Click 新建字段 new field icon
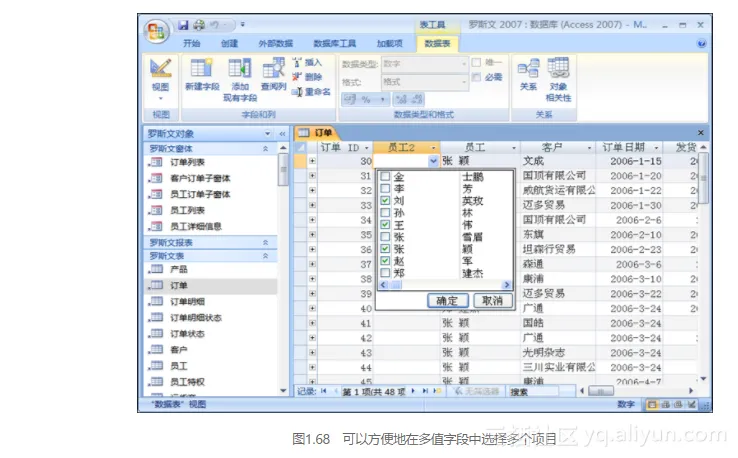The width and height of the screenshot is (738, 458). [202, 75]
